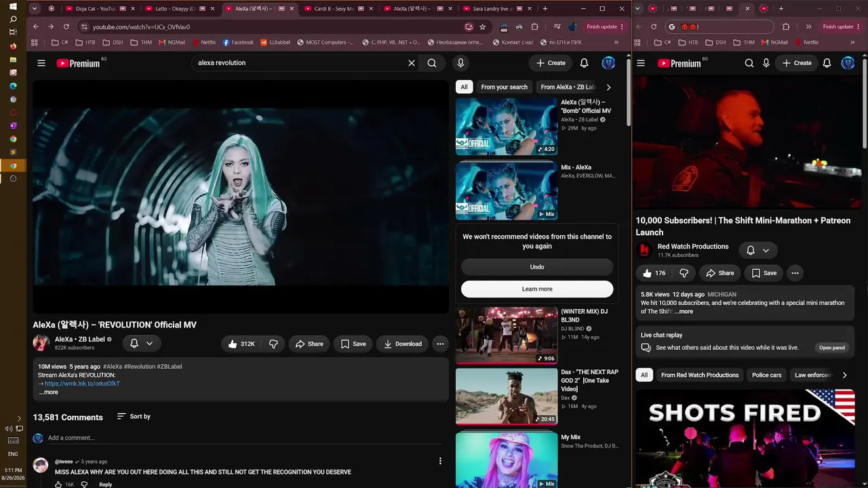Like the @iweee comment with 16K likes

click(x=58, y=485)
